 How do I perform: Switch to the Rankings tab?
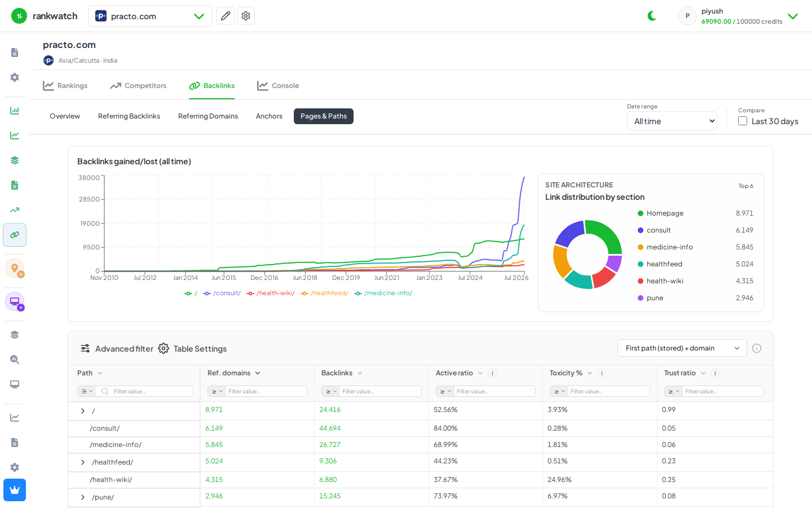65,86
